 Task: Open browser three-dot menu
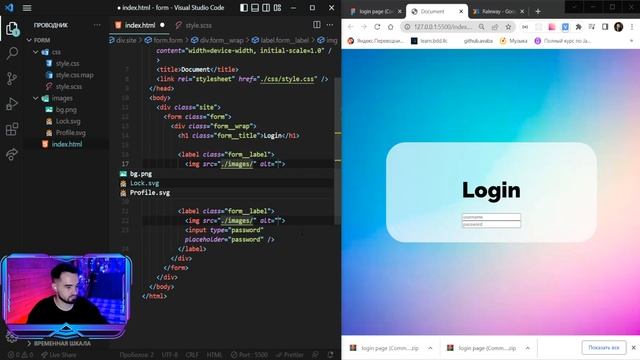[632, 27]
